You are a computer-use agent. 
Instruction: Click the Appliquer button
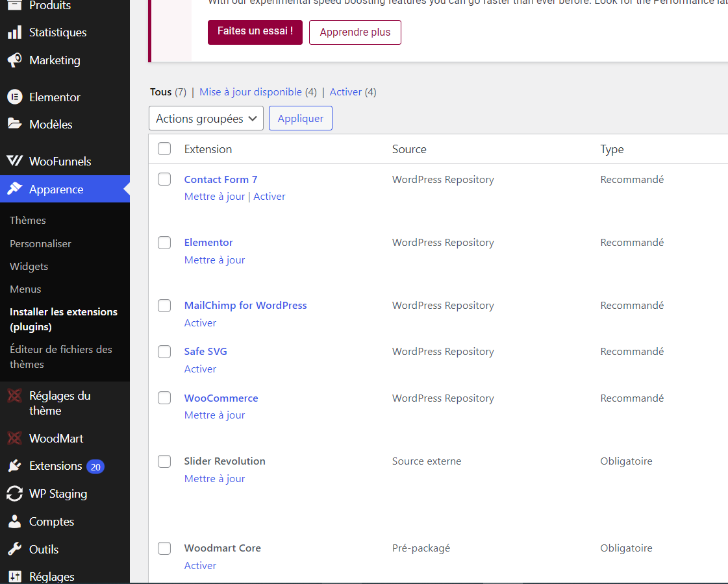pos(301,118)
